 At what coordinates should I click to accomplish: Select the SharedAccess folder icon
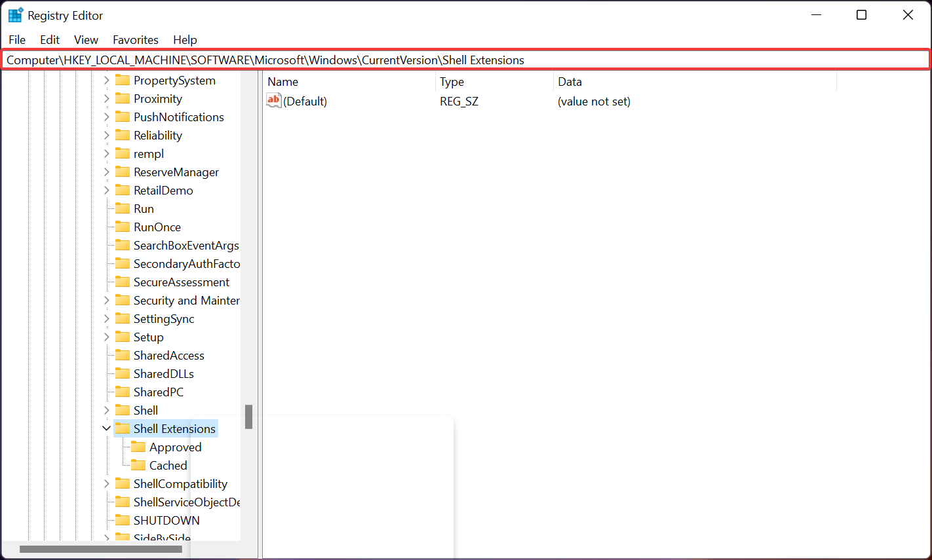click(x=123, y=355)
